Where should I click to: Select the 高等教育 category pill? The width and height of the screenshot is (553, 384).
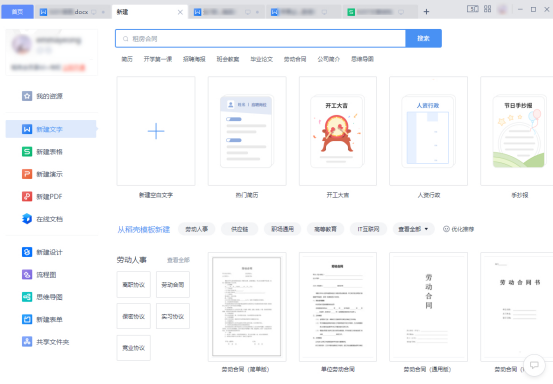click(x=325, y=229)
